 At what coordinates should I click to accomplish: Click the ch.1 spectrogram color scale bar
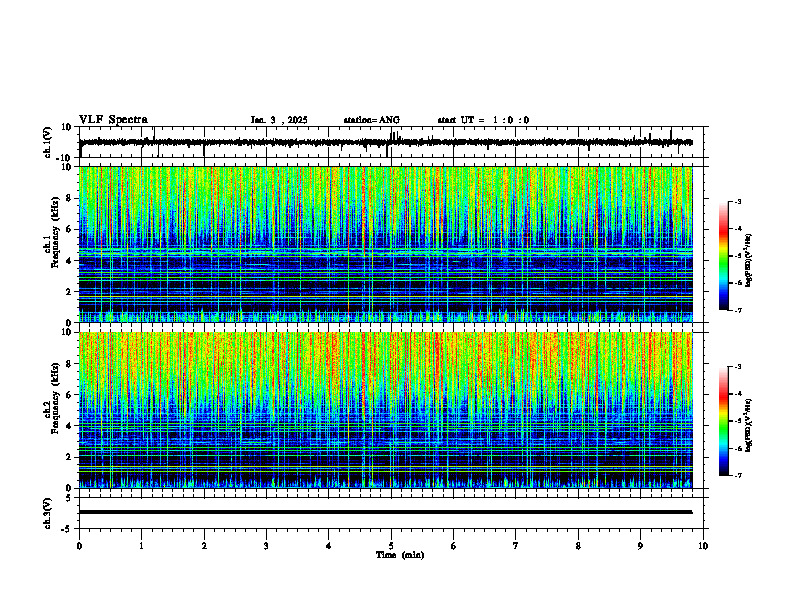pos(723,256)
